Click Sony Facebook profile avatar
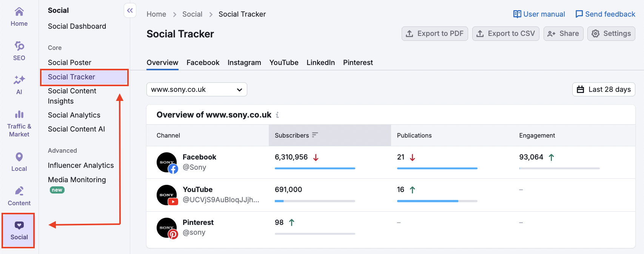The width and height of the screenshot is (644, 254). tap(167, 163)
